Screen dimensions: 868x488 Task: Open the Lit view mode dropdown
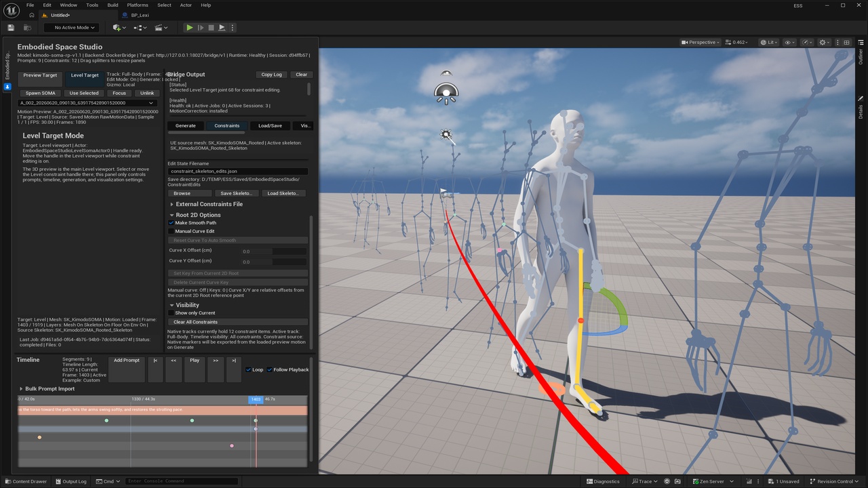(x=769, y=42)
